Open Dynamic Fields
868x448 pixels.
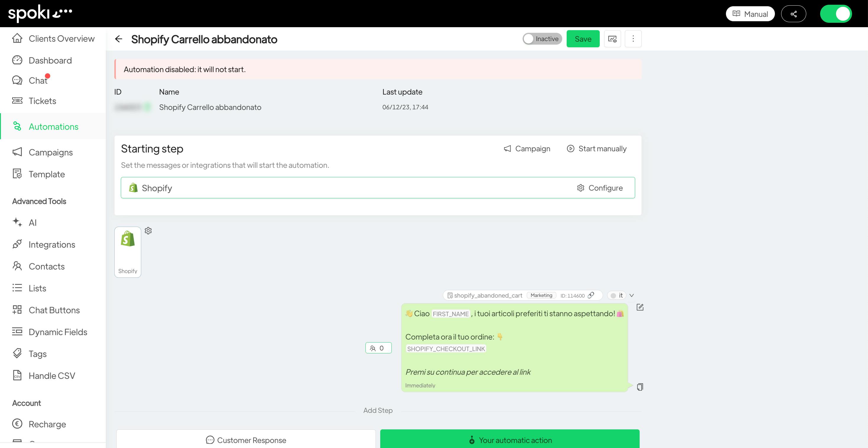(50, 332)
